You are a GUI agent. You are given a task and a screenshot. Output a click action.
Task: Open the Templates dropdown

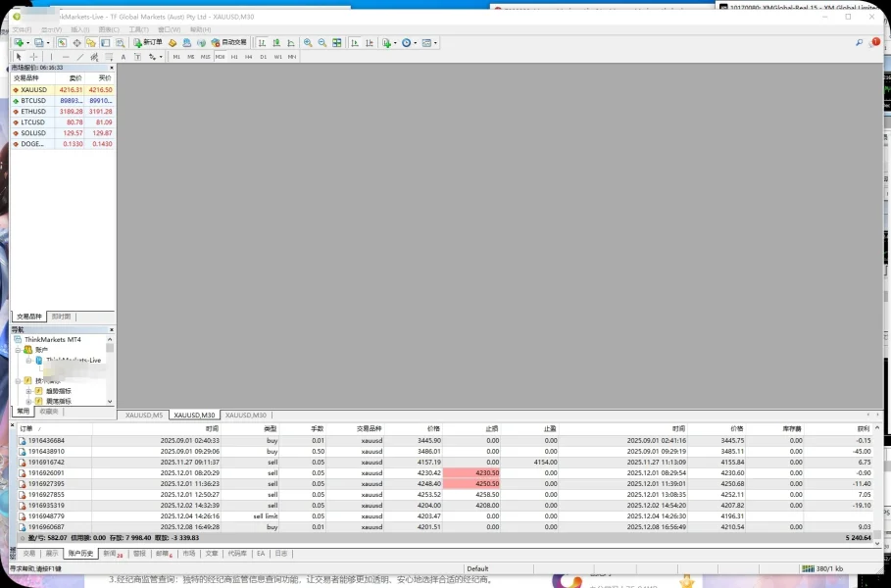429,42
